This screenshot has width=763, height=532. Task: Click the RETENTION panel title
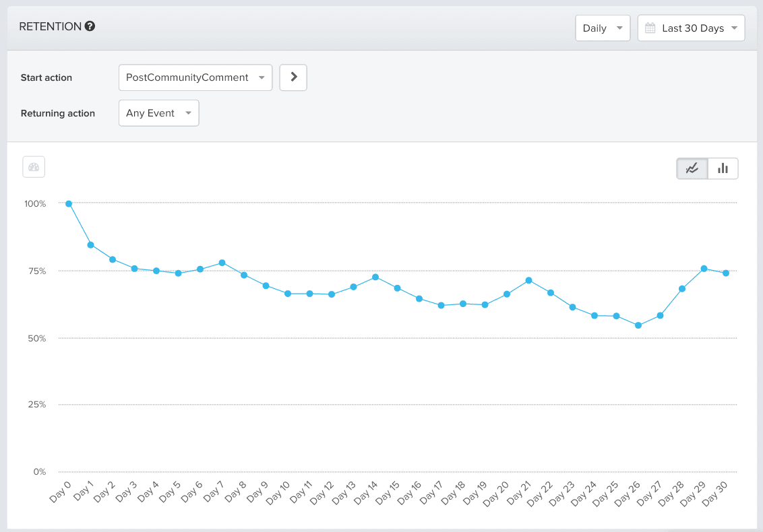pyautogui.click(x=50, y=26)
